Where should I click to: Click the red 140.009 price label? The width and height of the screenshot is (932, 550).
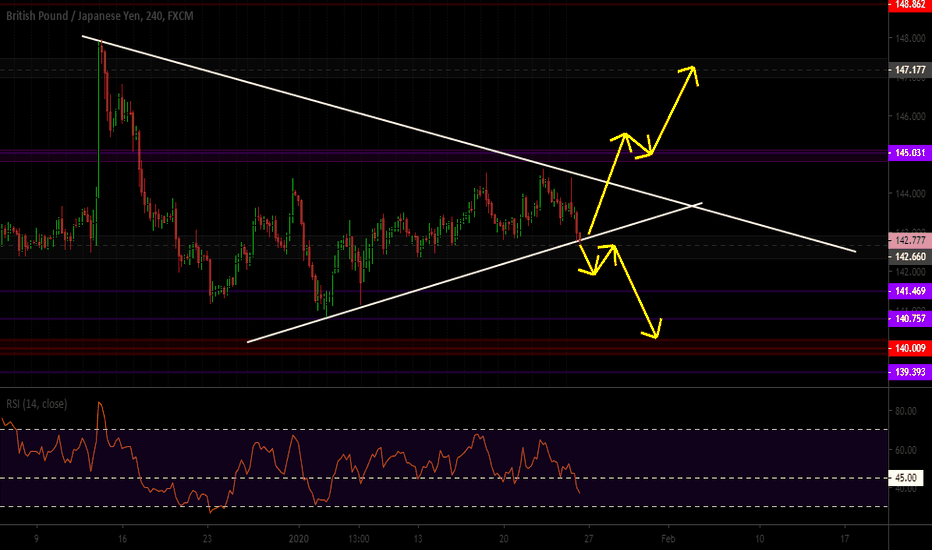[910, 348]
